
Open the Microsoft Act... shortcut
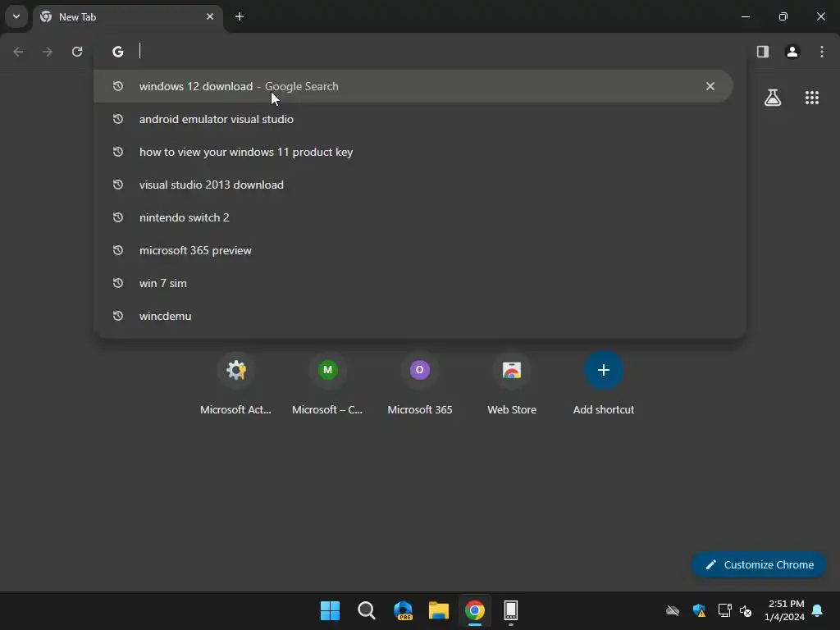point(235,384)
